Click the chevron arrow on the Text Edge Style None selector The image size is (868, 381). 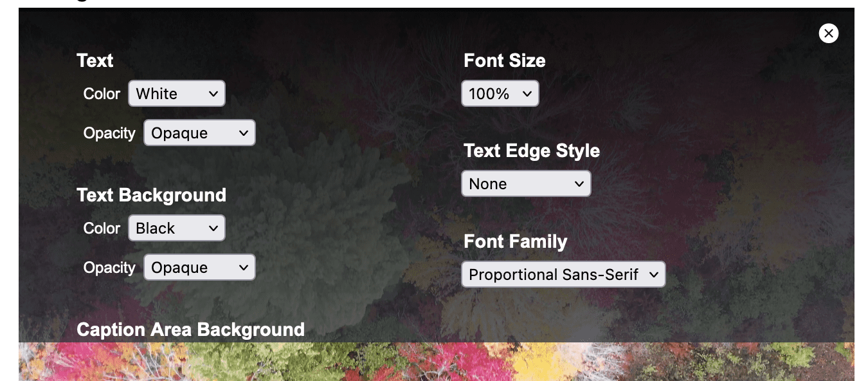(579, 184)
